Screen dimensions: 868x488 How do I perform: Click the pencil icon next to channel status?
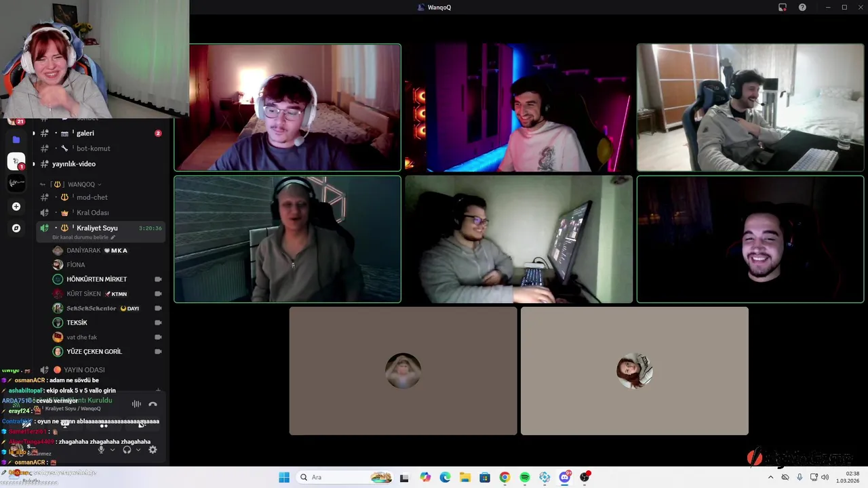pyautogui.click(x=113, y=237)
